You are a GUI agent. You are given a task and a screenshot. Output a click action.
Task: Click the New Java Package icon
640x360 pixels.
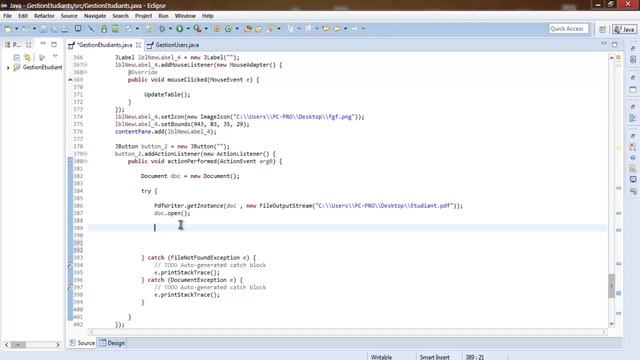click(x=217, y=29)
